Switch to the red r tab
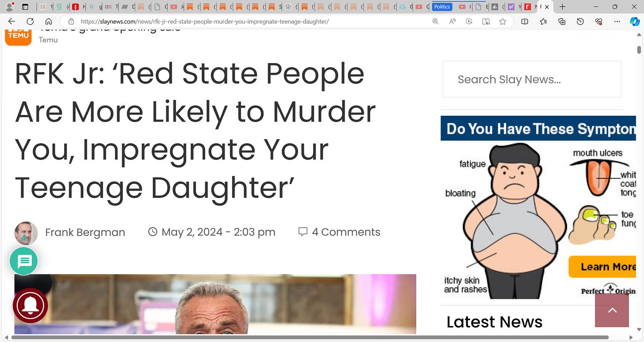Viewport: 644px width, 342px height. [527, 7]
